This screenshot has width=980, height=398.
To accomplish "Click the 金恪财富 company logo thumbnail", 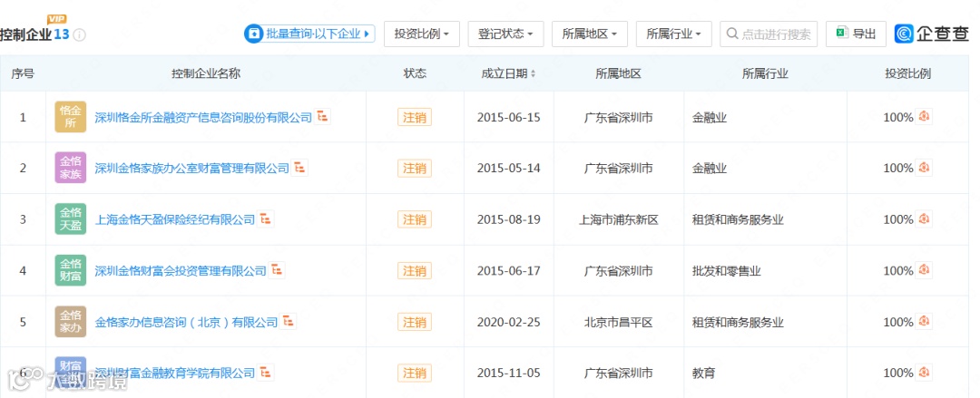I will point(70,270).
